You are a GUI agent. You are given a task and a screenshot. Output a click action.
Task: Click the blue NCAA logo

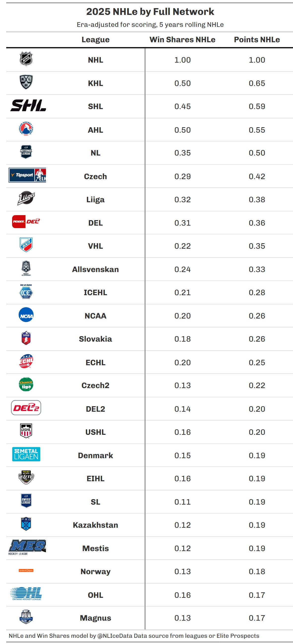tap(26, 315)
